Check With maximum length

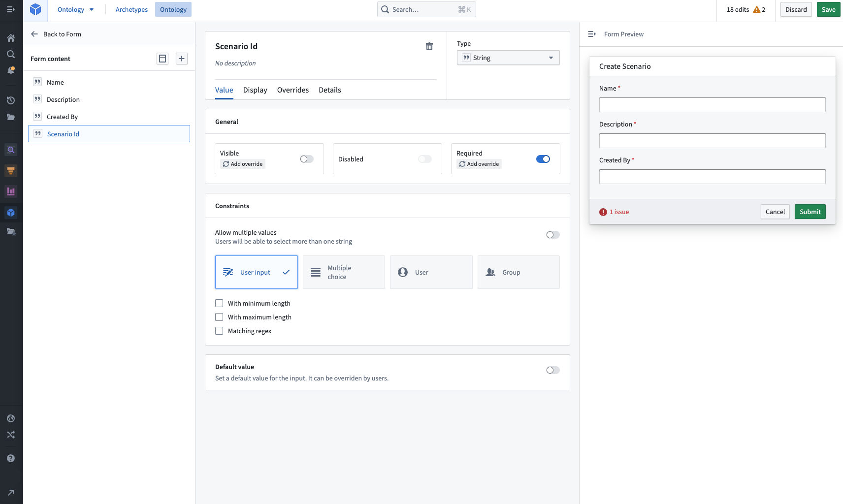[219, 317]
